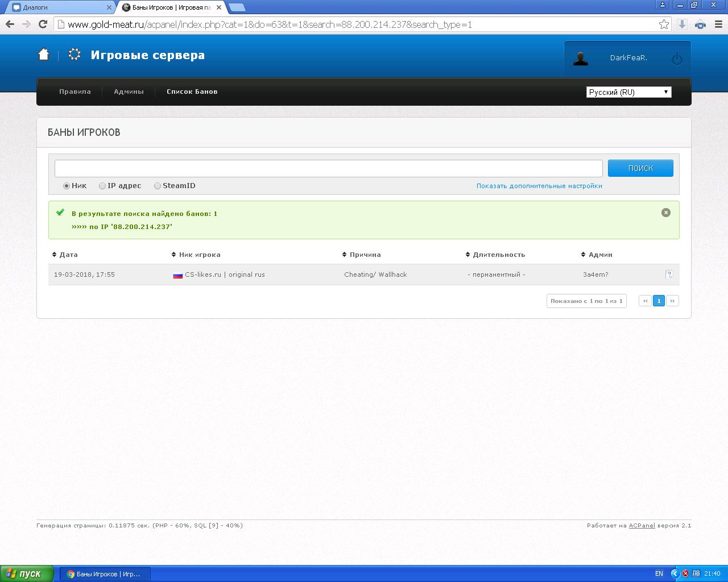The image size is (728, 582).
Task: Click the ban date 19-03-2018, 17:55
Action: pos(84,275)
